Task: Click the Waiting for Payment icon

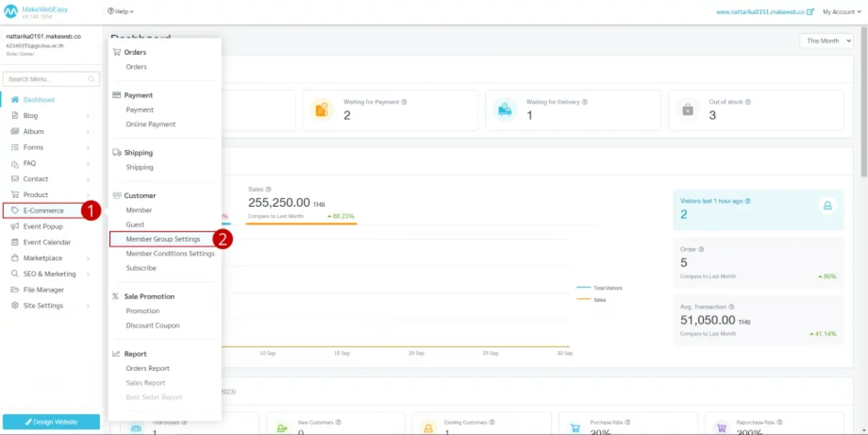Action: [321, 110]
